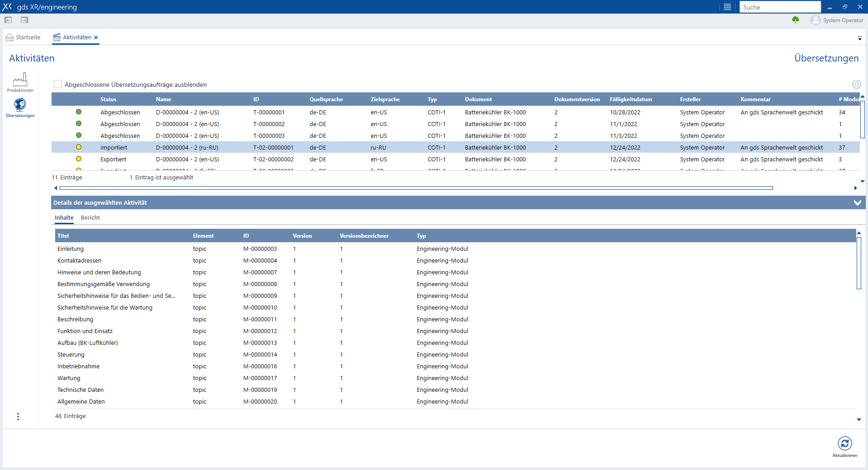Open the tab list dropdown arrow
This screenshot has height=470, width=868.
click(859, 38)
